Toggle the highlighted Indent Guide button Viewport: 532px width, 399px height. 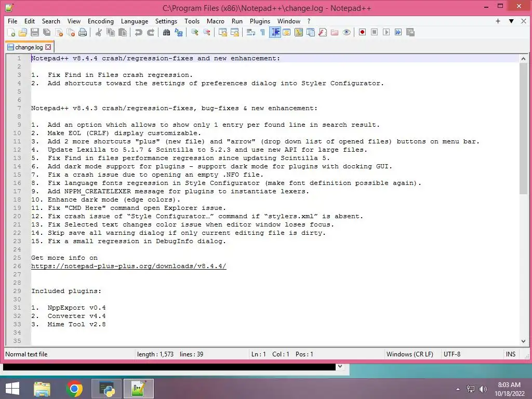coord(275,32)
